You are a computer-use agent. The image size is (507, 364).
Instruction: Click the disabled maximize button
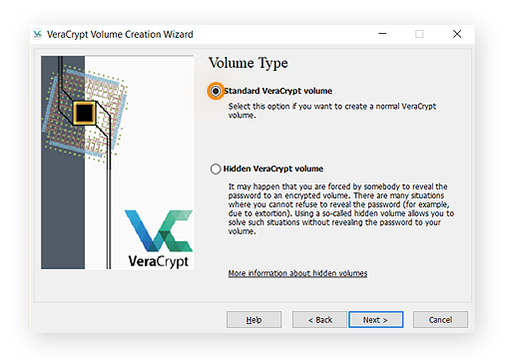(419, 34)
